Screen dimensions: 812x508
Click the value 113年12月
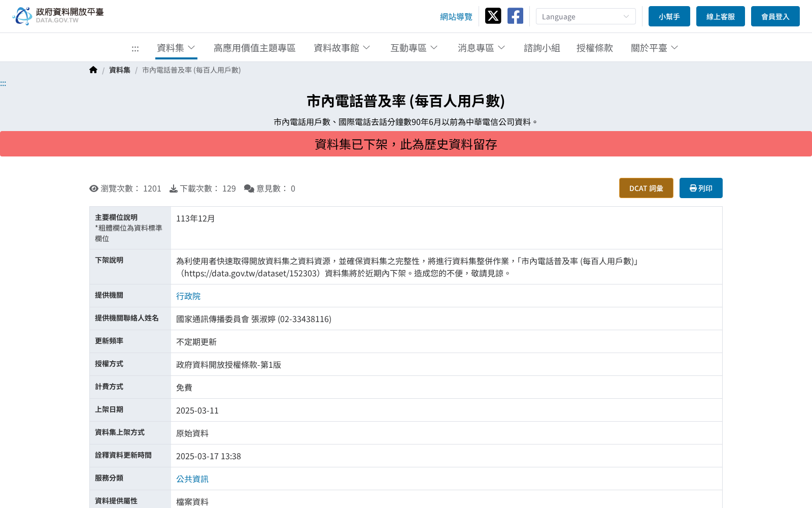pos(195,218)
